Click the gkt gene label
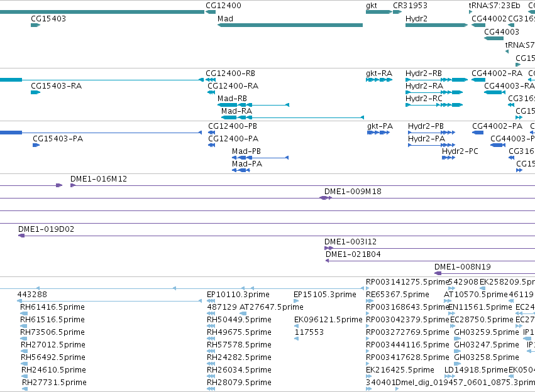This screenshot has height=392, width=535. (x=371, y=6)
